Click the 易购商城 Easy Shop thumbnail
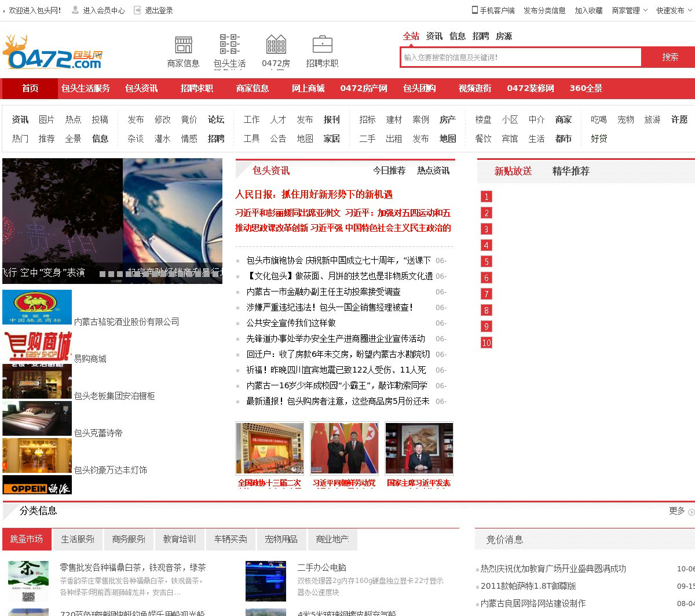The height and width of the screenshot is (616, 695). coord(37,346)
